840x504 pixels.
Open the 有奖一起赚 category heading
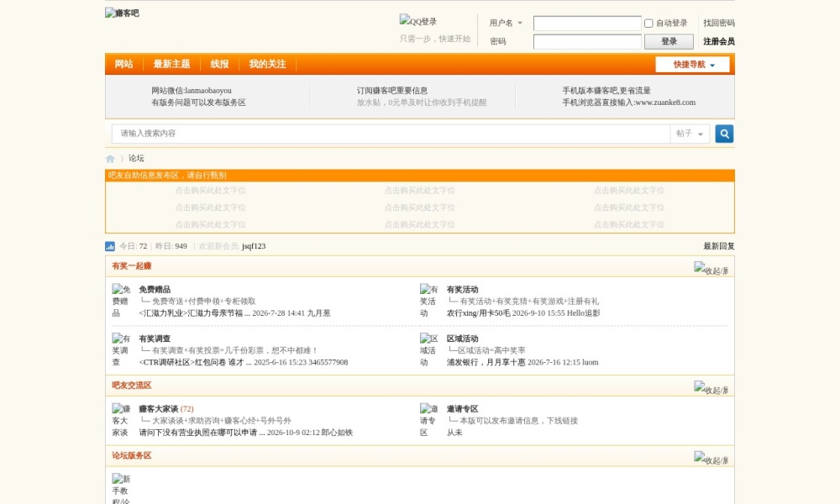click(x=132, y=266)
